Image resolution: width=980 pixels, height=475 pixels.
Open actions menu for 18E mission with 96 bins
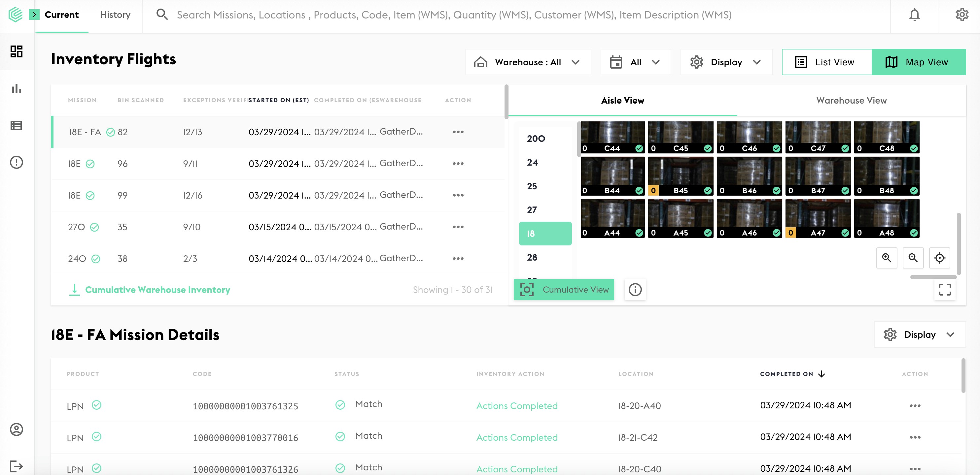click(x=458, y=163)
